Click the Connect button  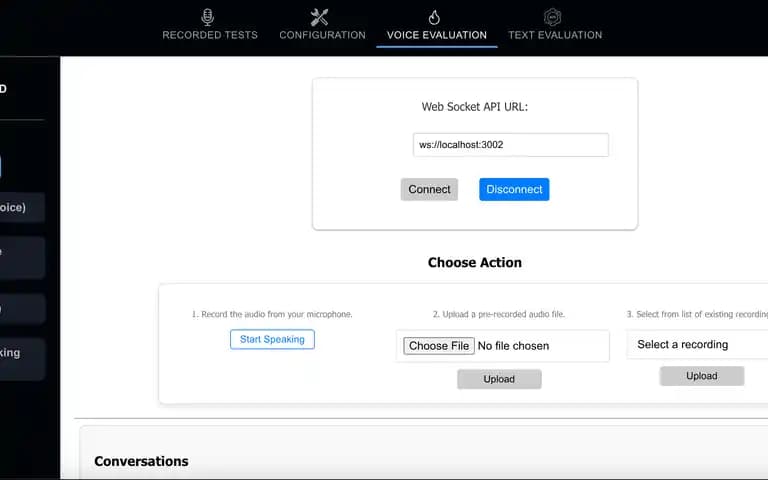(429, 190)
